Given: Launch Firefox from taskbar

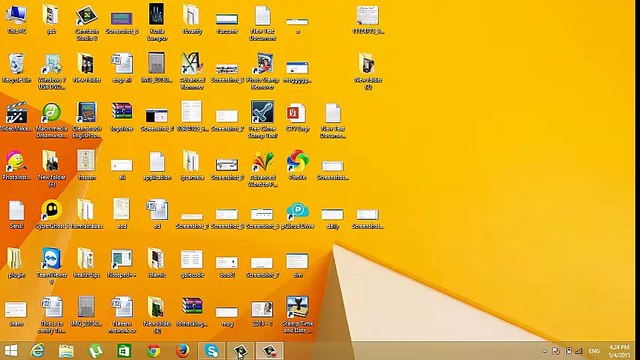Looking at the screenshot, I should [x=182, y=351].
